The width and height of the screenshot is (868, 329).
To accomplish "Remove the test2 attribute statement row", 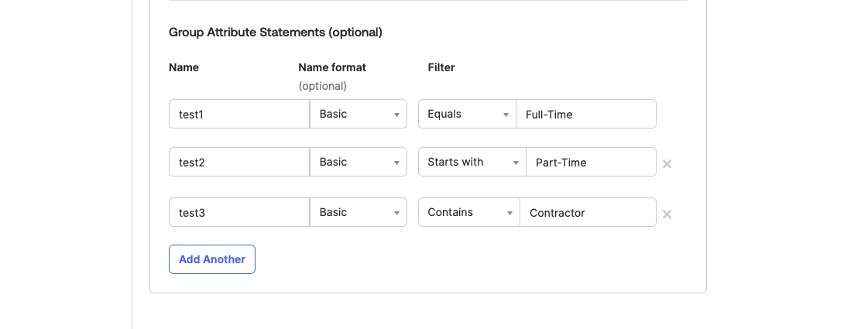I will click(667, 164).
